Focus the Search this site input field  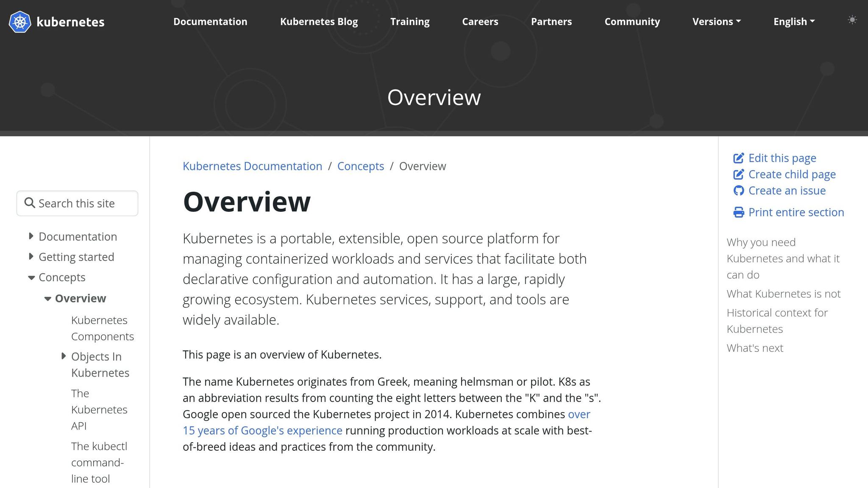tap(77, 203)
